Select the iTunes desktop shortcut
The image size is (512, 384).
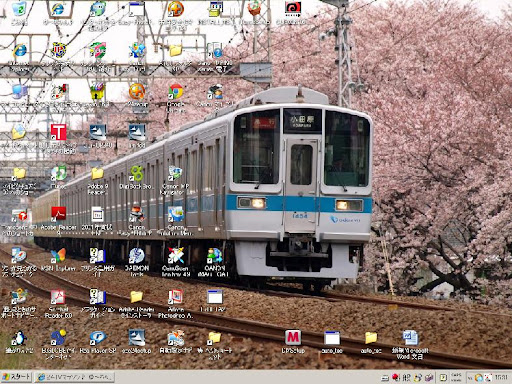tap(58, 174)
